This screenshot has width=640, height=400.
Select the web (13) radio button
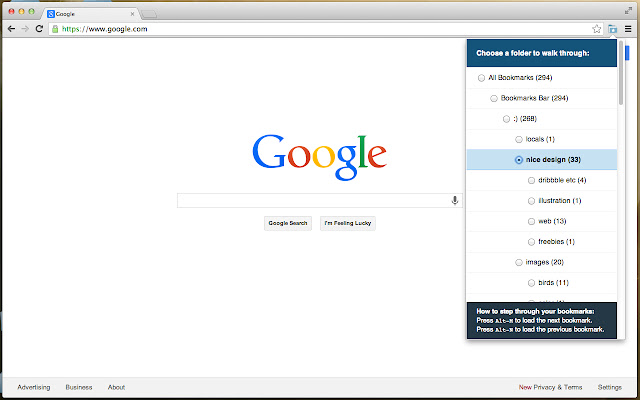click(x=531, y=221)
